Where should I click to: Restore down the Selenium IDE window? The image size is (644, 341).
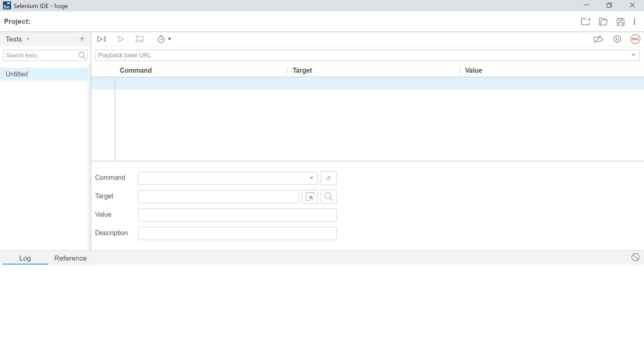tap(609, 5)
